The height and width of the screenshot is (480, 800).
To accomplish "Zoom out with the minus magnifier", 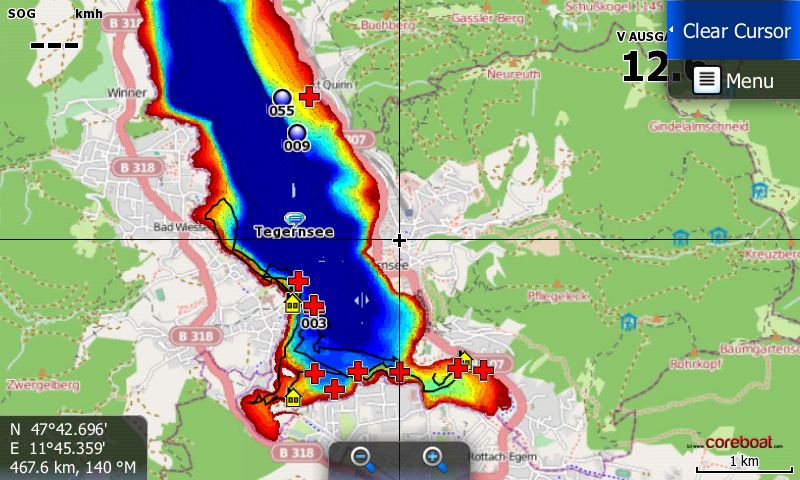I will point(362,459).
